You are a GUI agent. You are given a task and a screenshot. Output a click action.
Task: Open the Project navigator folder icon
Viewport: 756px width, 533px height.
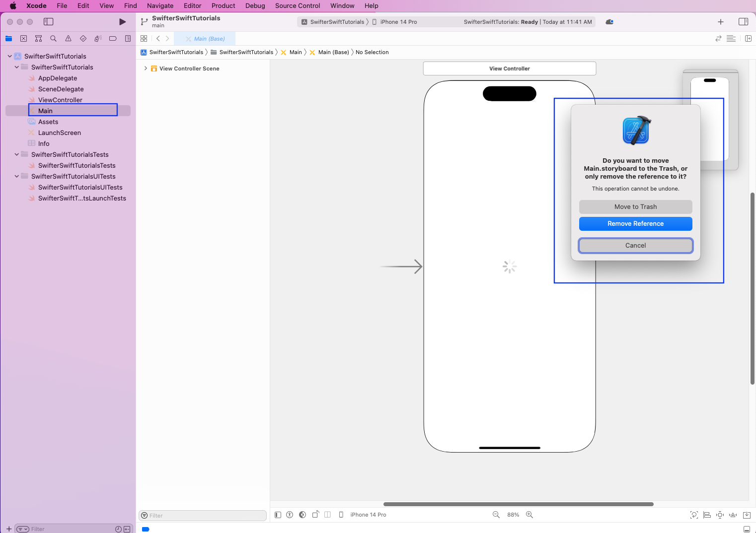8,39
